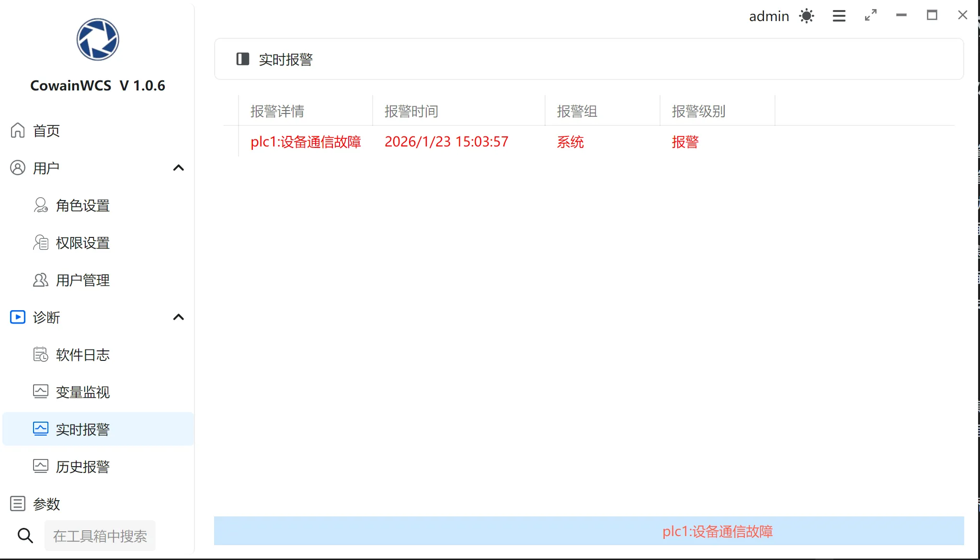Open 软件日志 software log icon

(x=41, y=355)
